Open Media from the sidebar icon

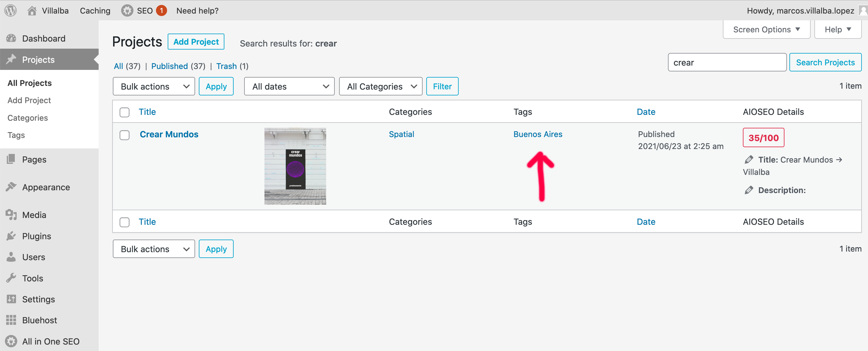click(x=11, y=215)
